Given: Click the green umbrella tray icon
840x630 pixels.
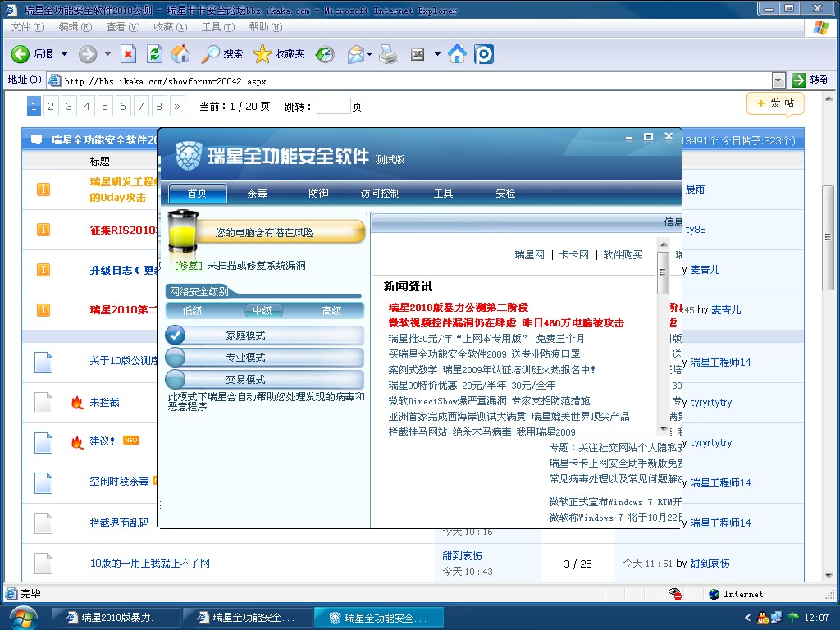Looking at the screenshot, I should coord(793,618).
